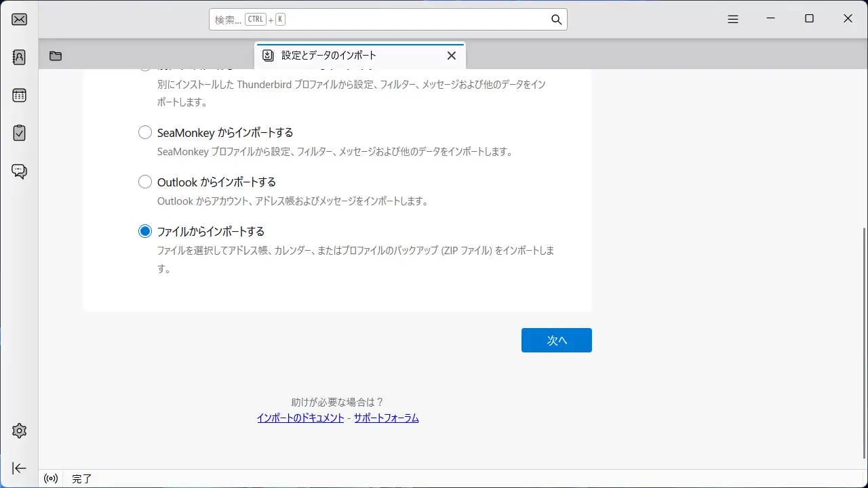Open the Tasks space icon
868x488 pixels.
pyautogui.click(x=20, y=133)
